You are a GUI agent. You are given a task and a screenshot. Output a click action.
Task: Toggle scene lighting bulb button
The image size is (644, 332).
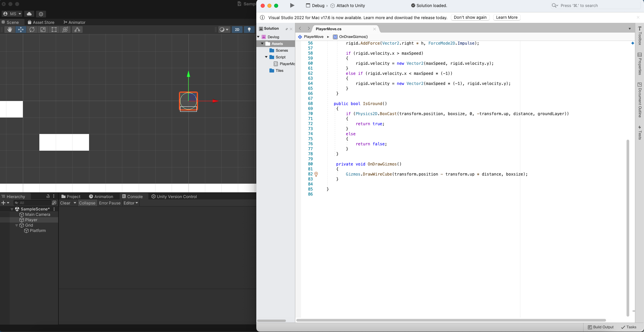249,30
